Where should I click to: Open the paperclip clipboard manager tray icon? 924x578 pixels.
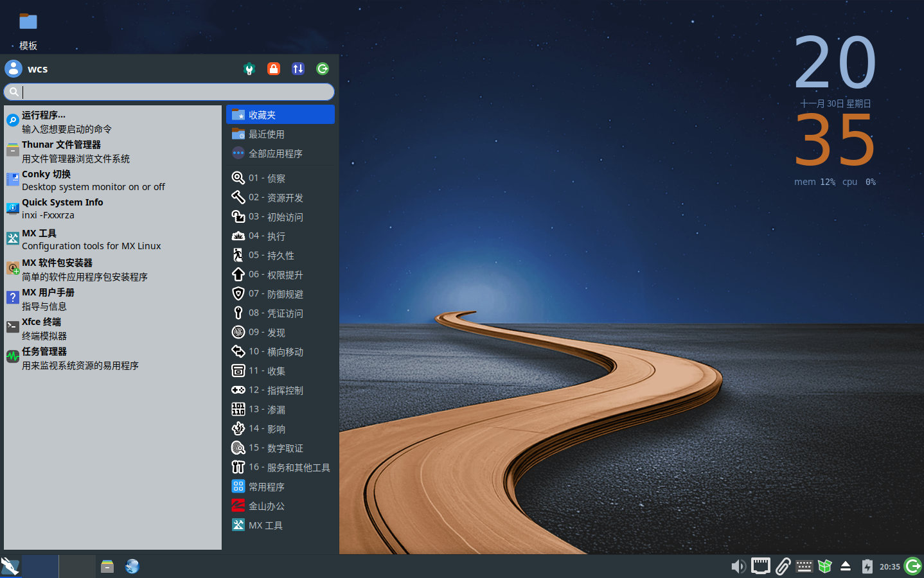[x=783, y=566]
